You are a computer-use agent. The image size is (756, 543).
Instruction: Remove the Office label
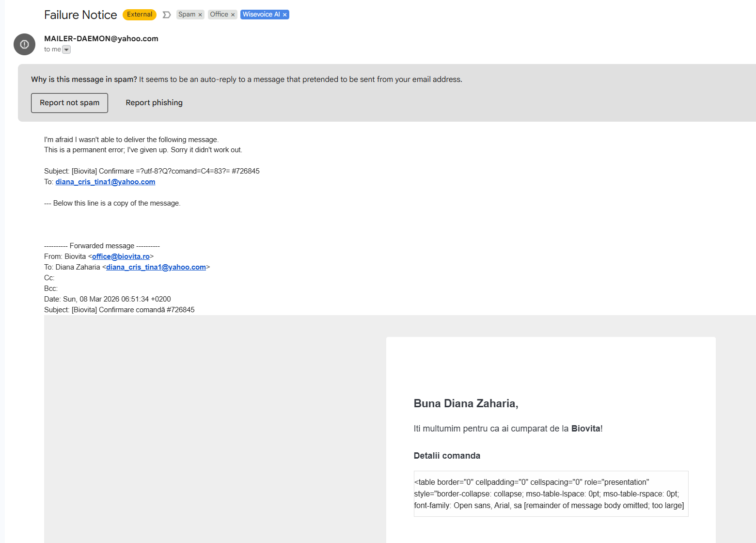233,15
